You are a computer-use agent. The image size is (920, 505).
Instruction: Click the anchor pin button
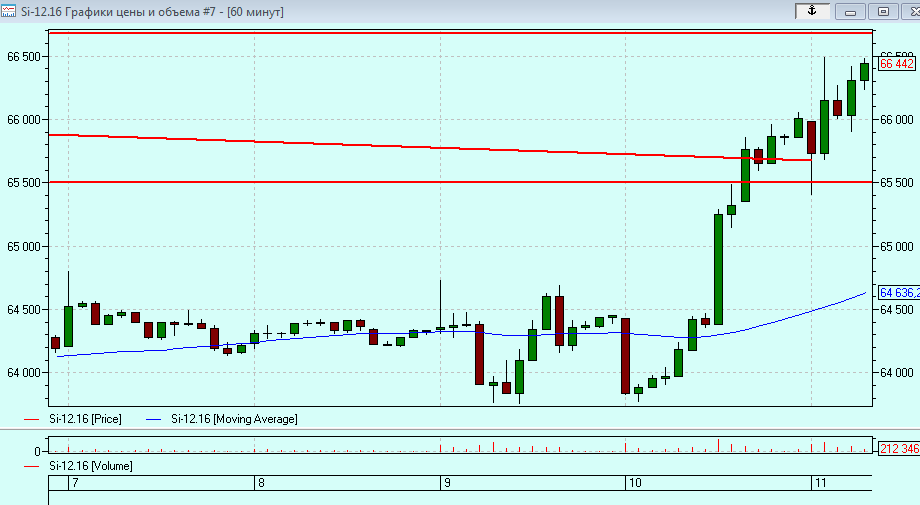812,11
